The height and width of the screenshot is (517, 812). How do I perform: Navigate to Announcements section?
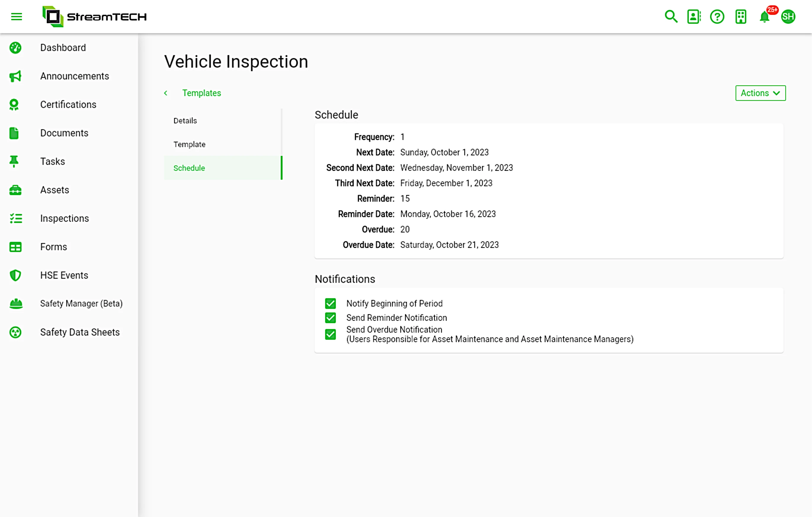coord(75,76)
